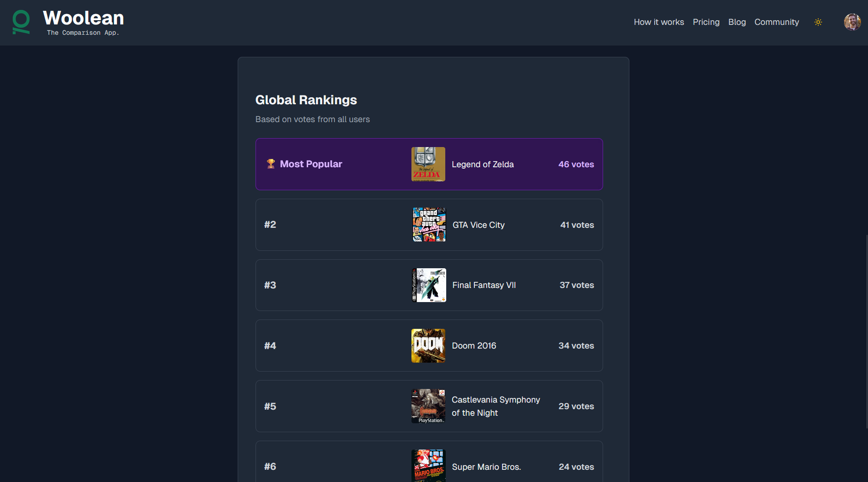The height and width of the screenshot is (482, 868).
Task: Click the #2 rank label
Action: [270, 225]
